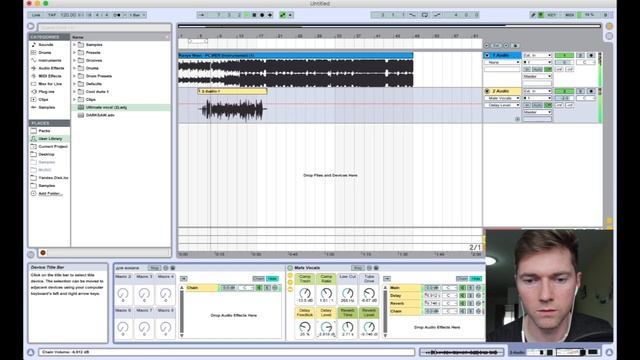Image resolution: width=640 pixels, height=360 pixels.
Task: Select the Main chain in Male Vocals
Action: (405, 288)
